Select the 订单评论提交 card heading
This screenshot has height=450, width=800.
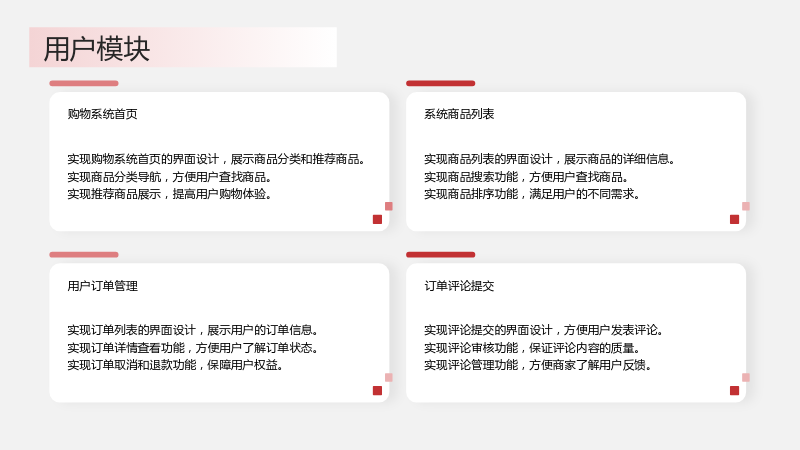(x=459, y=286)
